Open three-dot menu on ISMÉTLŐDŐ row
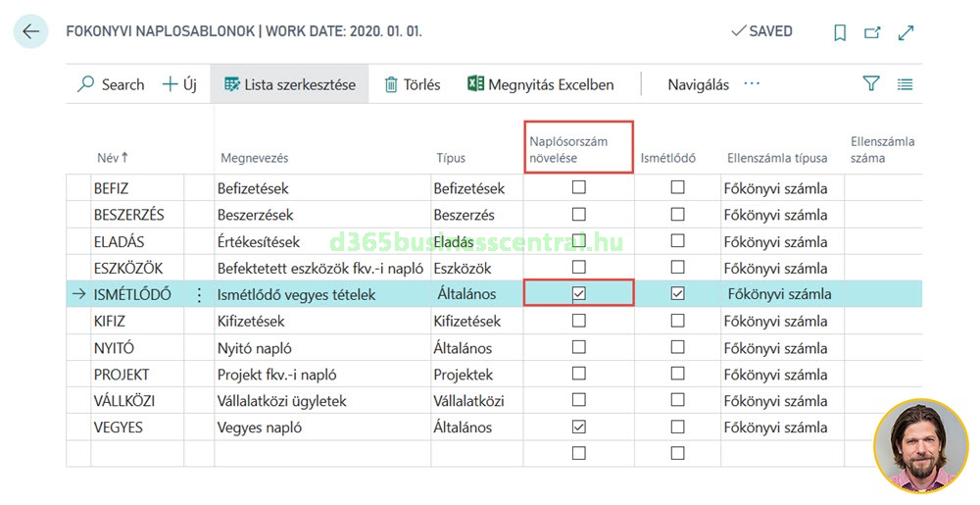This screenshot has width=980, height=505. pyautogui.click(x=200, y=294)
